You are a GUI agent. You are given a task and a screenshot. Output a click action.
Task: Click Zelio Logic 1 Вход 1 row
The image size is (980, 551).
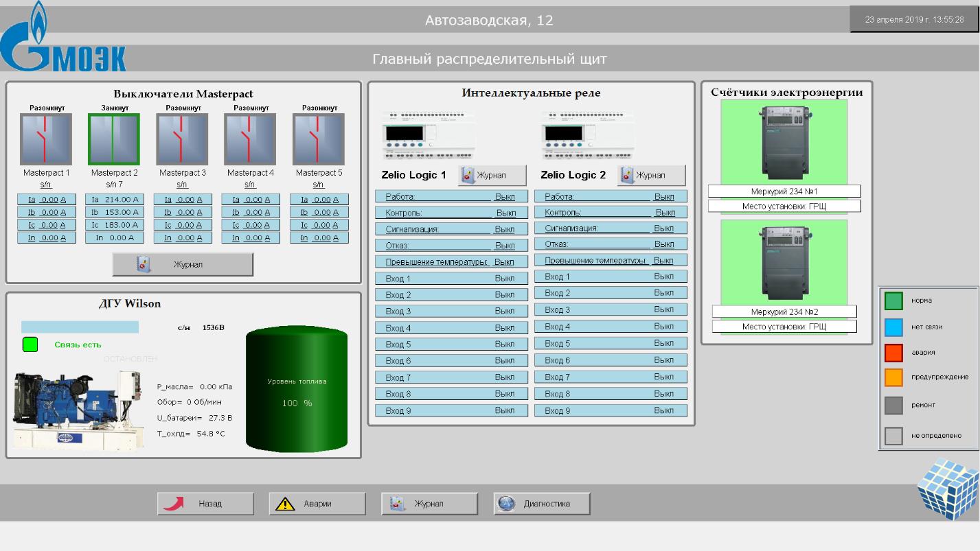[452, 279]
